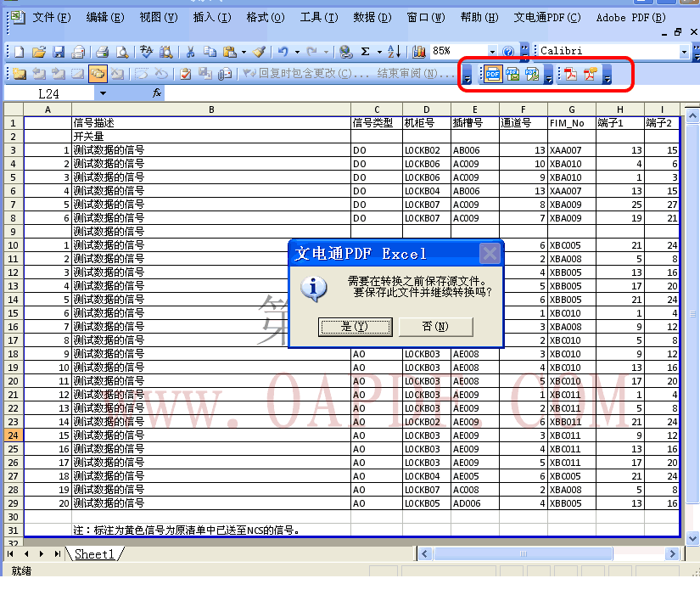
Task: Click the horizontal scrollbar right arrow
Action: [672, 554]
